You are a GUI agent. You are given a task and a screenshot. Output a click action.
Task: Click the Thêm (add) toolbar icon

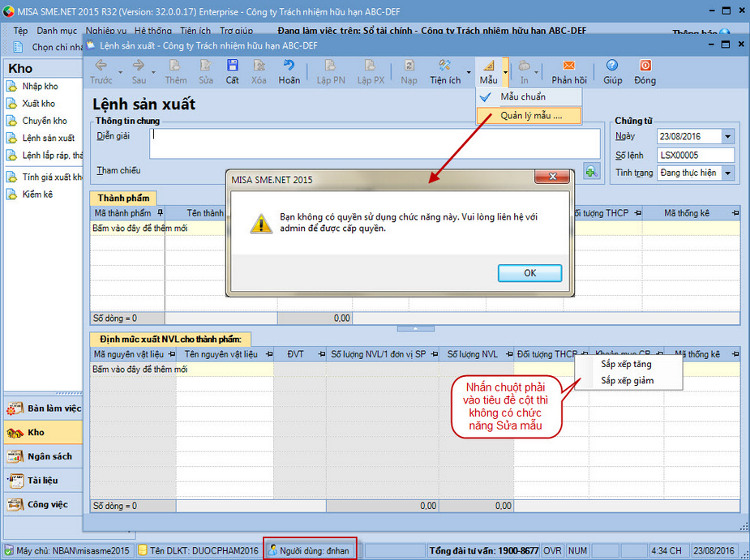pyautogui.click(x=176, y=72)
